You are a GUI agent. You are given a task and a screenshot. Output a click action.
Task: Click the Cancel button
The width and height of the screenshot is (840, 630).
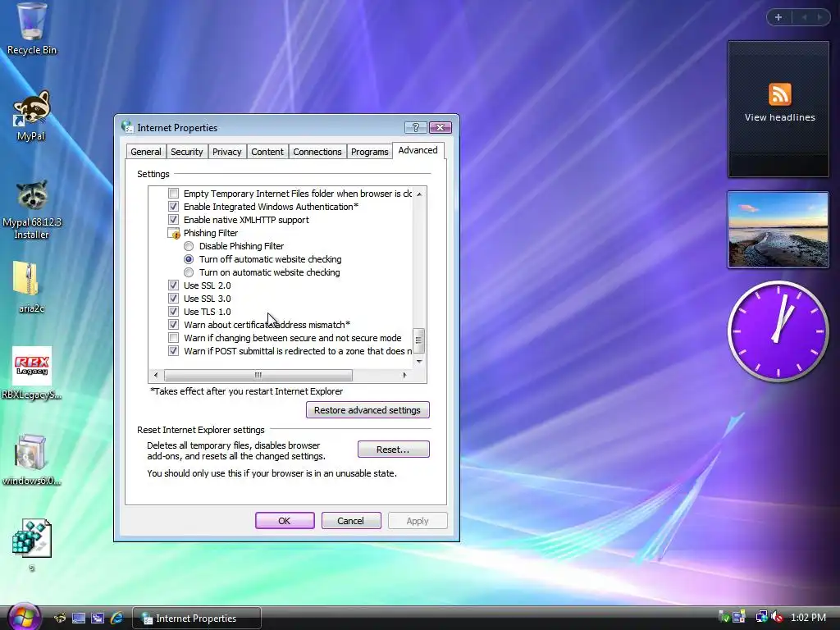click(x=351, y=521)
